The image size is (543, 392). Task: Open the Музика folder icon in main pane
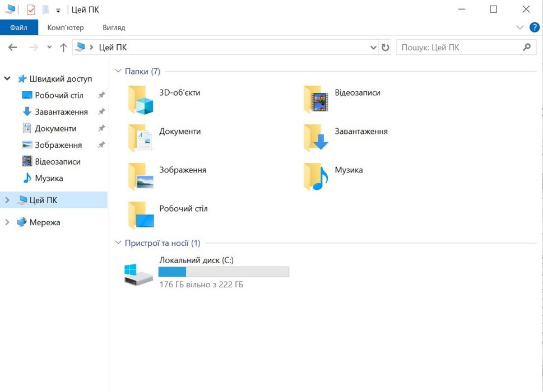316,177
